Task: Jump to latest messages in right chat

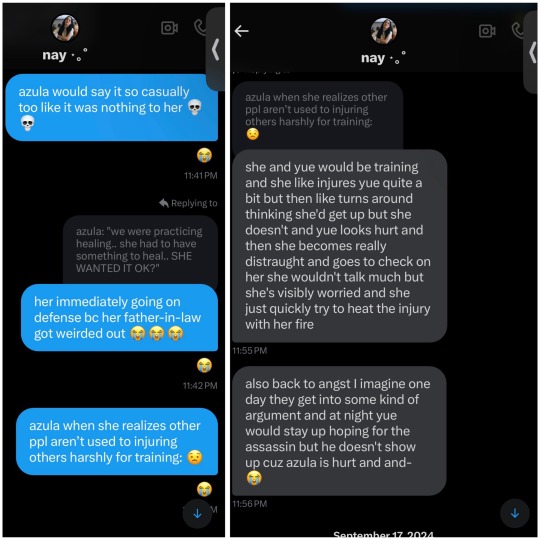Action: [x=515, y=513]
